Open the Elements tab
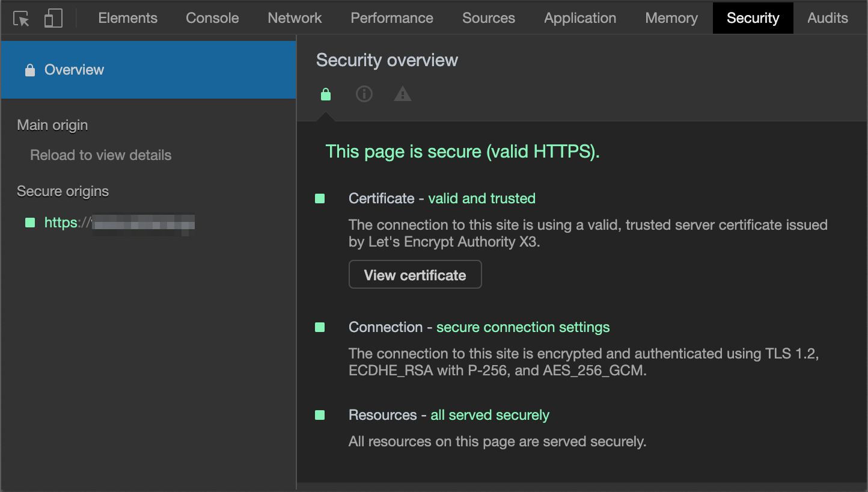This screenshot has height=492, width=868. pyautogui.click(x=127, y=18)
